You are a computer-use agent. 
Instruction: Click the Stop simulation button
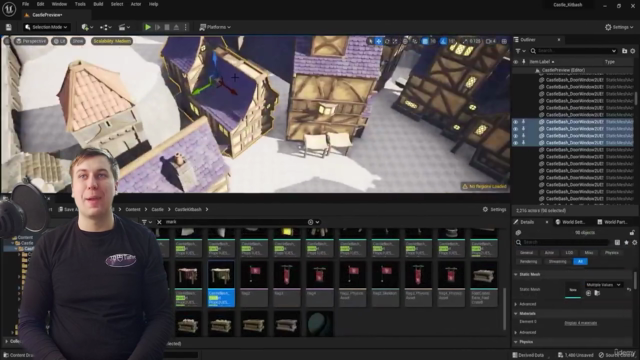point(167,27)
